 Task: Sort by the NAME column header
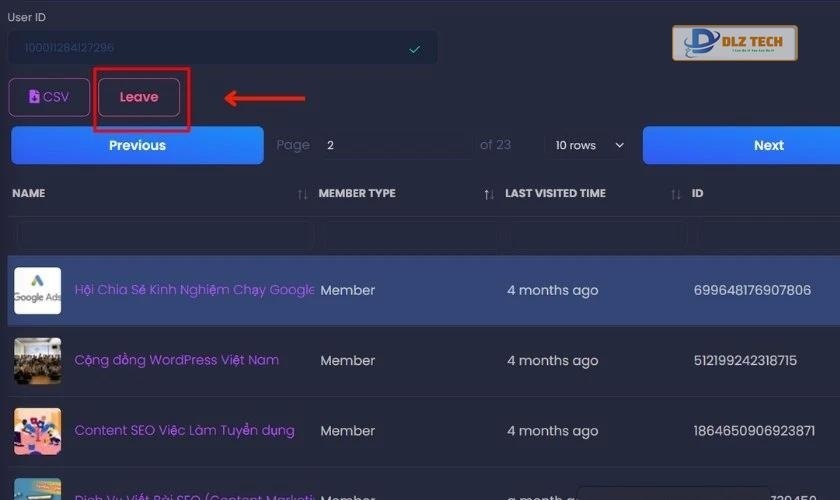pyautogui.click(x=29, y=193)
